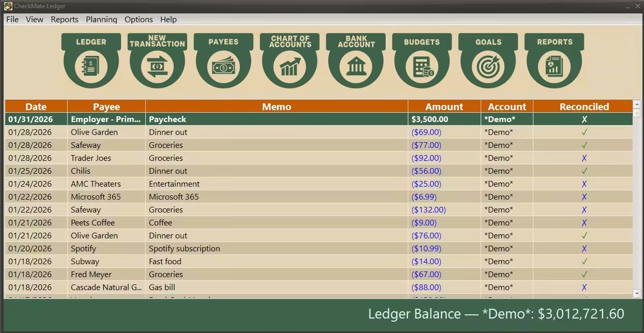
Task: Open the Reports menu in menu bar
Action: click(65, 20)
